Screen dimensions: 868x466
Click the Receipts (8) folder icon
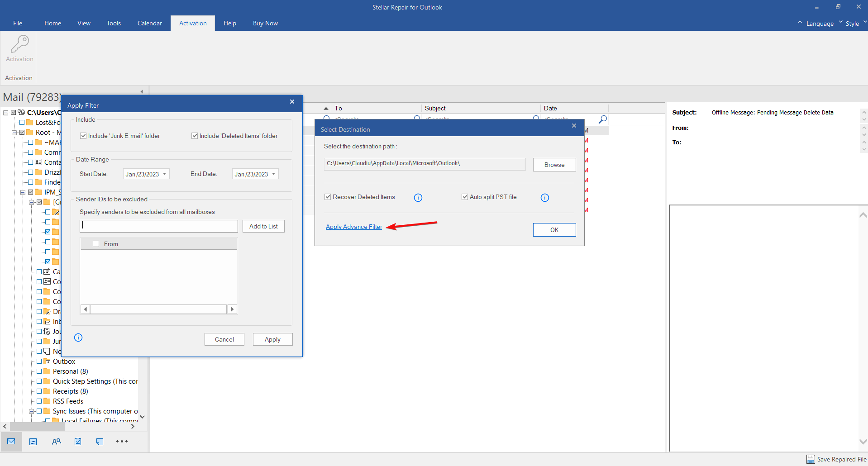[x=47, y=391]
